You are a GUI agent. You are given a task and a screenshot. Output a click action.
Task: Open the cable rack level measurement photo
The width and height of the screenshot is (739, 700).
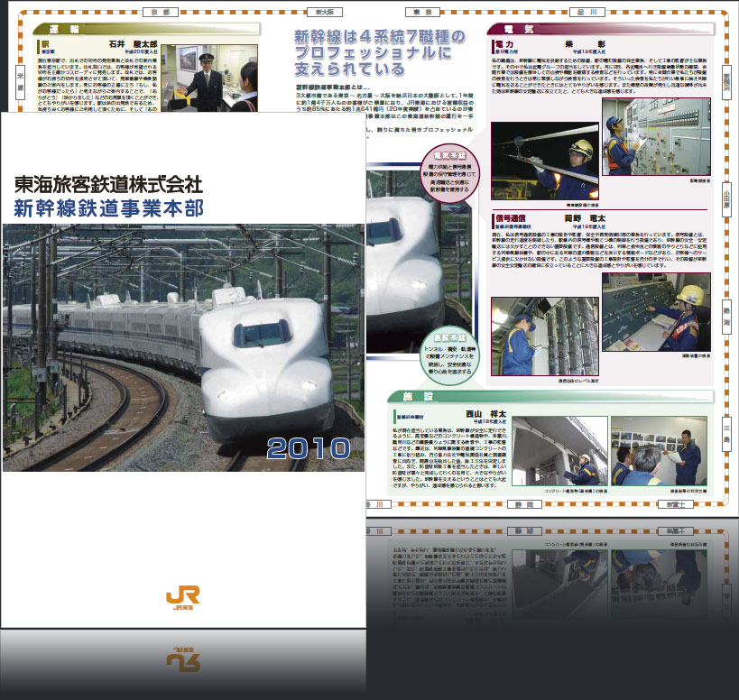click(545, 336)
